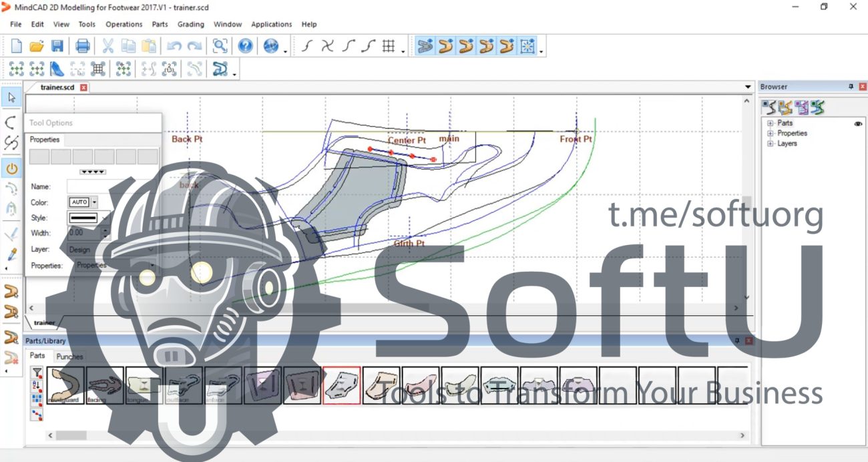Save the document with the floppy icon
Image resolution: width=868 pixels, height=462 pixels.
pyautogui.click(x=57, y=46)
